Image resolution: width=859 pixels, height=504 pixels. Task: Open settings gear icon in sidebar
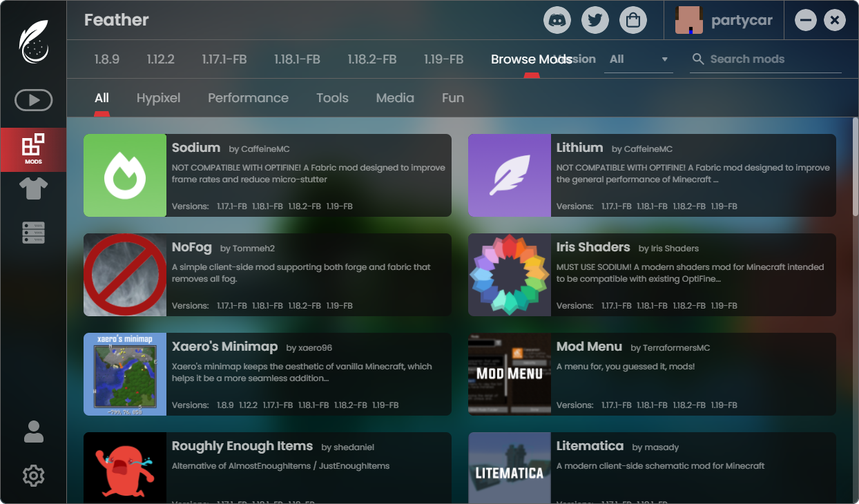click(x=33, y=476)
